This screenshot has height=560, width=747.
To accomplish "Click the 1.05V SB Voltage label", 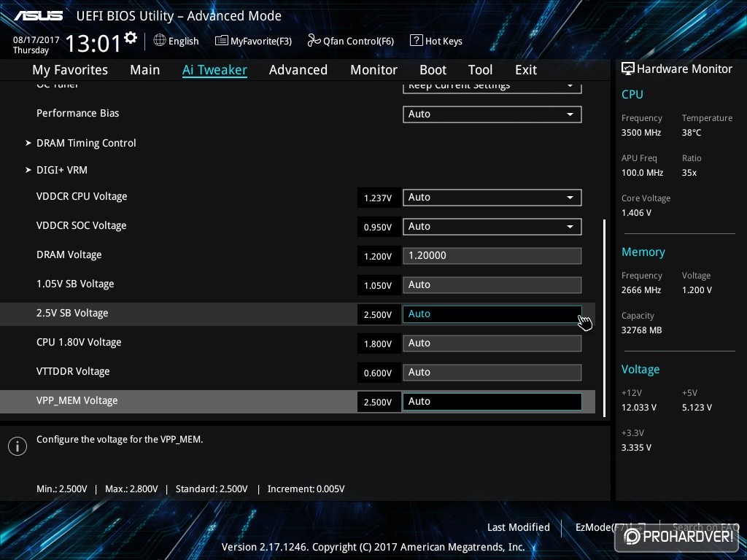I will (x=75, y=284).
